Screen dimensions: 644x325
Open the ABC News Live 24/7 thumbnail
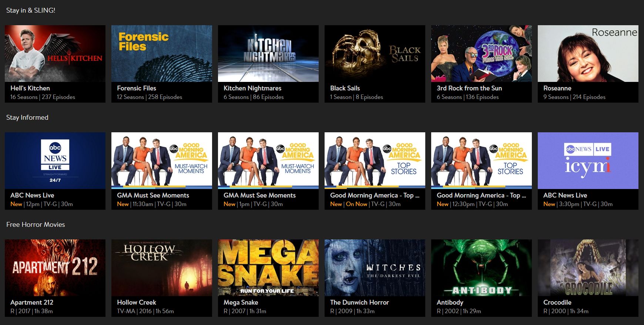click(55, 160)
